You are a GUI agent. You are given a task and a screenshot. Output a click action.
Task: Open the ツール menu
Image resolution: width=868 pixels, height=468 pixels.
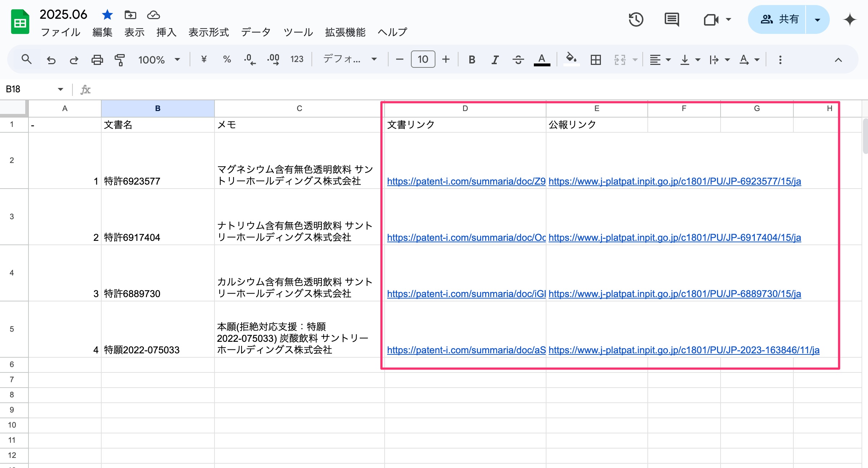(x=298, y=32)
